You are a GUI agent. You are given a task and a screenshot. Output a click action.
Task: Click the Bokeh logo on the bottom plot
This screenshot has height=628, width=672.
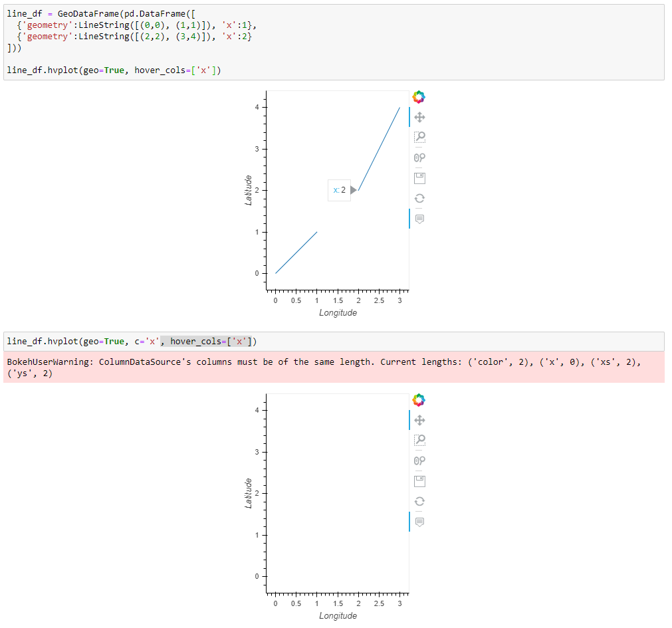pyautogui.click(x=419, y=399)
